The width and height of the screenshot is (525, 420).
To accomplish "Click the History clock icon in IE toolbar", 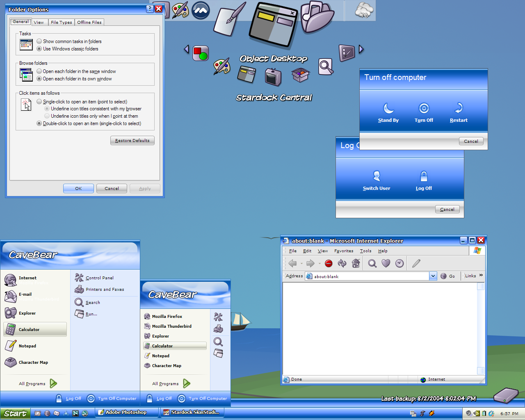I will pyautogui.click(x=399, y=264).
